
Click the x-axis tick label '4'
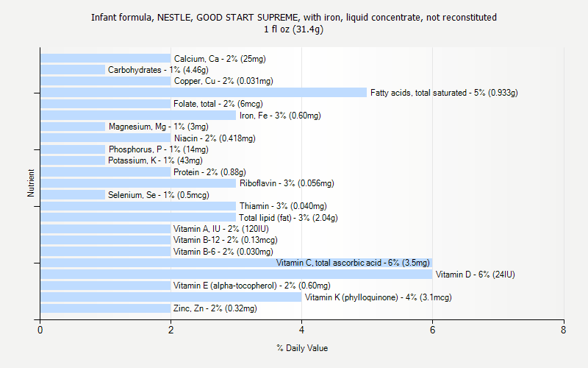(x=302, y=330)
